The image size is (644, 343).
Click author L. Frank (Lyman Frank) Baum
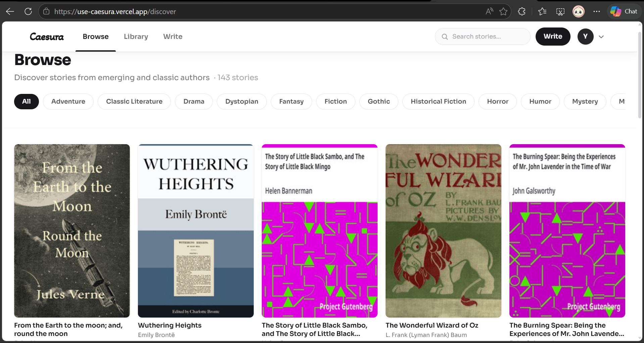(x=426, y=335)
